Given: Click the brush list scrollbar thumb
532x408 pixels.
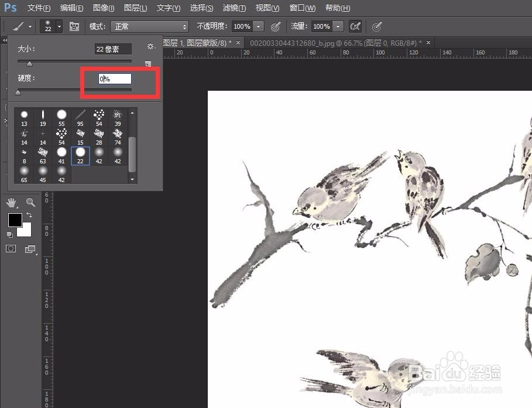Looking at the screenshot, I should pyautogui.click(x=132, y=155).
